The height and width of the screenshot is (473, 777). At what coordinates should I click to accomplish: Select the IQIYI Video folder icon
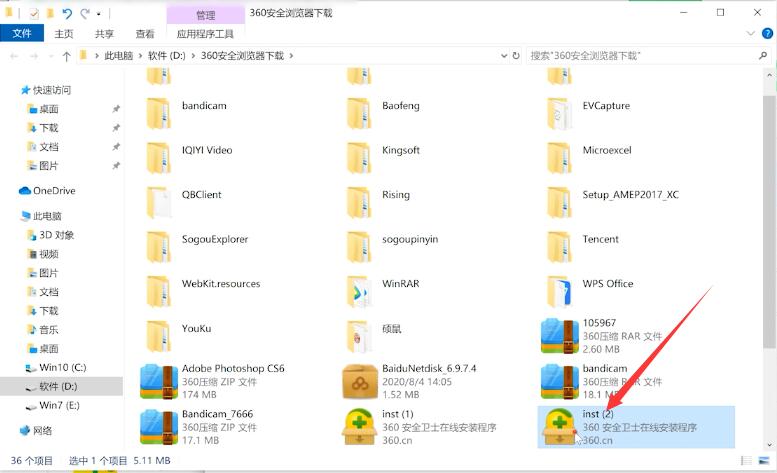click(x=159, y=158)
